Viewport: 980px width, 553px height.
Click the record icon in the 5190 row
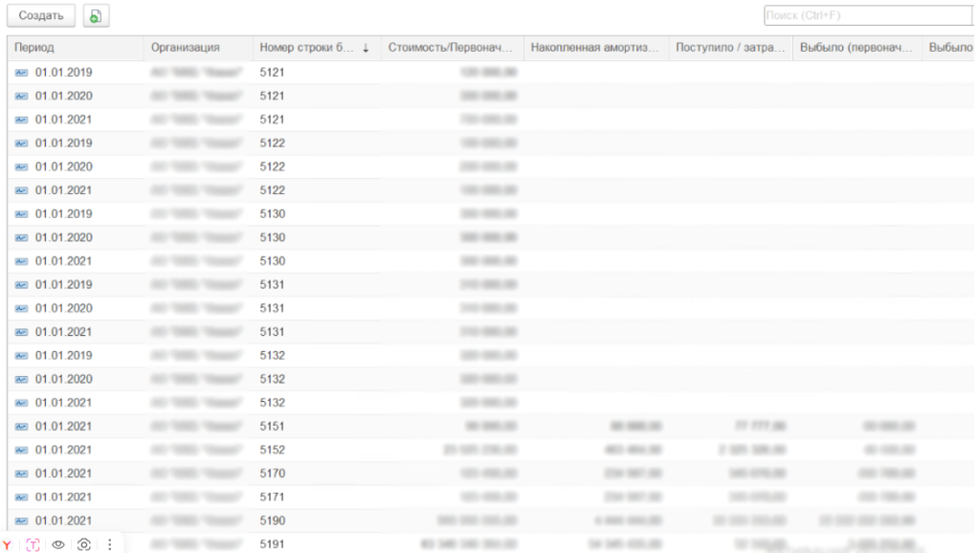click(x=21, y=520)
